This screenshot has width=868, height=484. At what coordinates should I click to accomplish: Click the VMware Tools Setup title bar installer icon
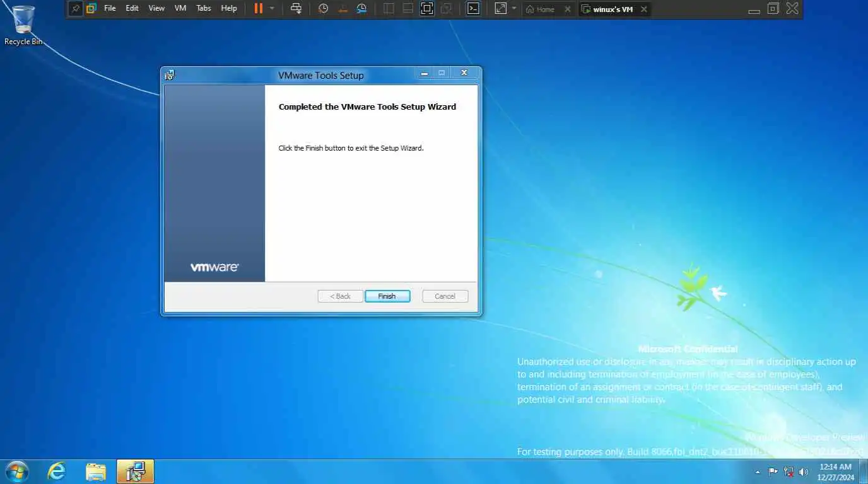pyautogui.click(x=170, y=75)
